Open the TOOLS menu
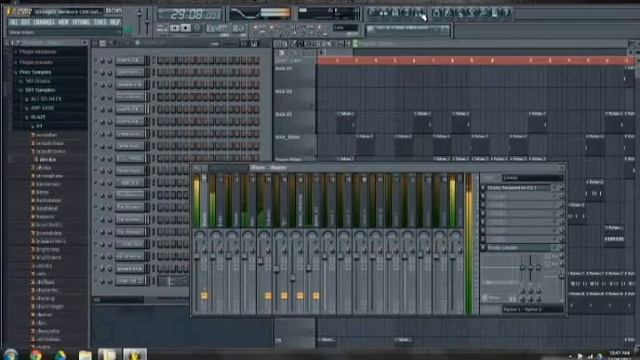The height and width of the screenshot is (360, 640). [100, 22]
